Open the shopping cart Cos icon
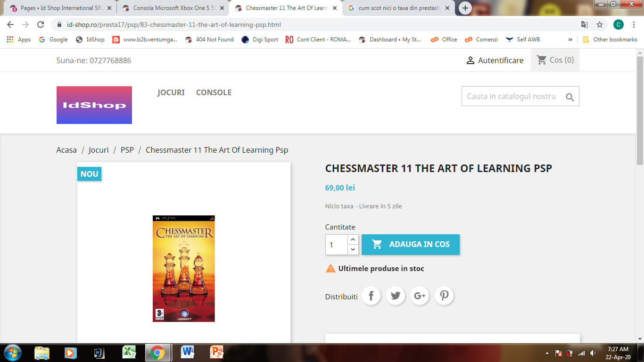 click(x=542, y=60)
